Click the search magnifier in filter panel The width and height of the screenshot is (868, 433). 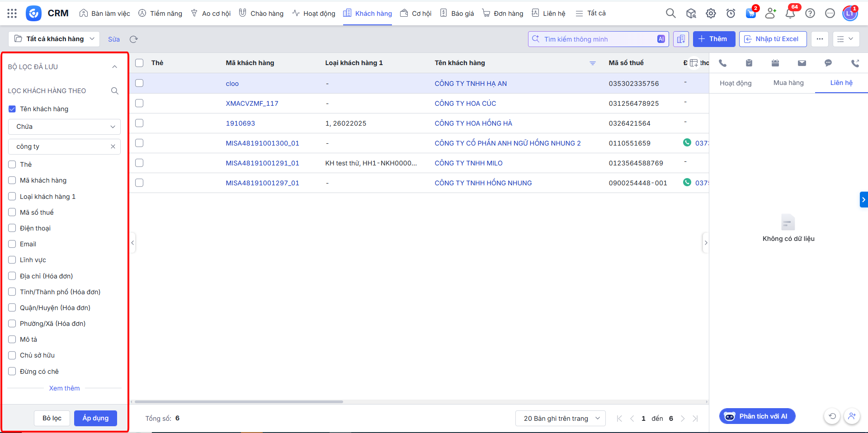(115, 91)
